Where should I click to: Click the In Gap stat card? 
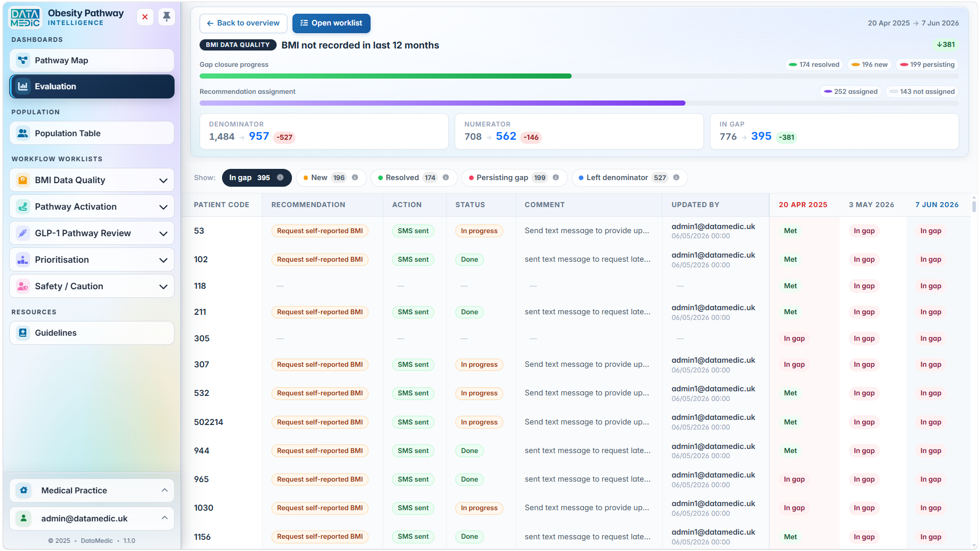coord(834,132)
